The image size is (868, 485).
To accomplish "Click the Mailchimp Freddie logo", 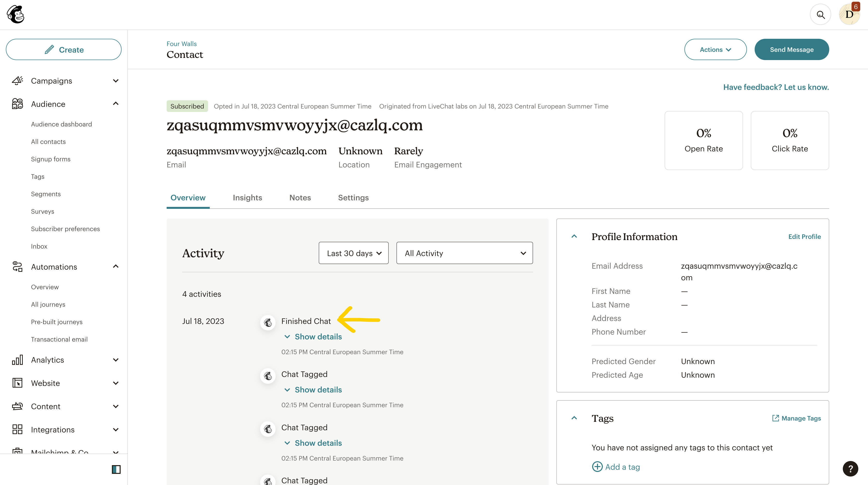I will click(15, 15).
